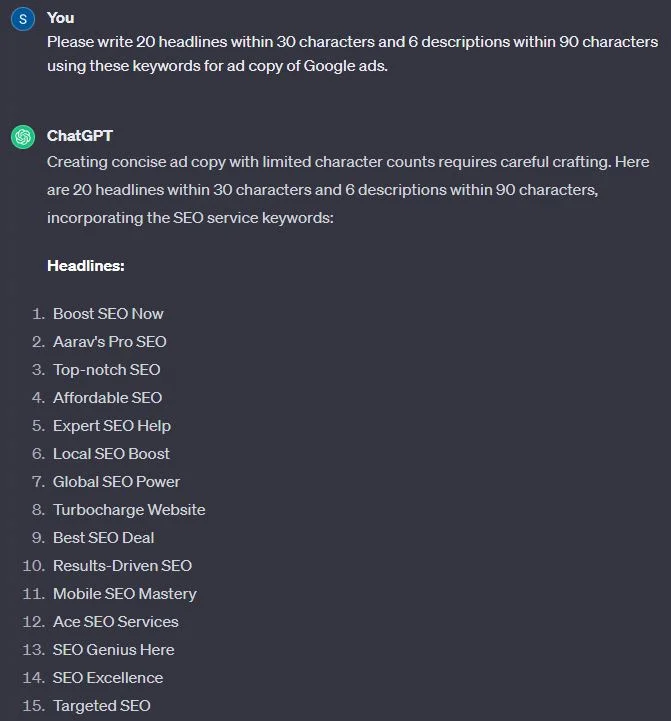Click headline 'Best SEO Deal'
Screen dimensions: 671x721
pos(103,538)
